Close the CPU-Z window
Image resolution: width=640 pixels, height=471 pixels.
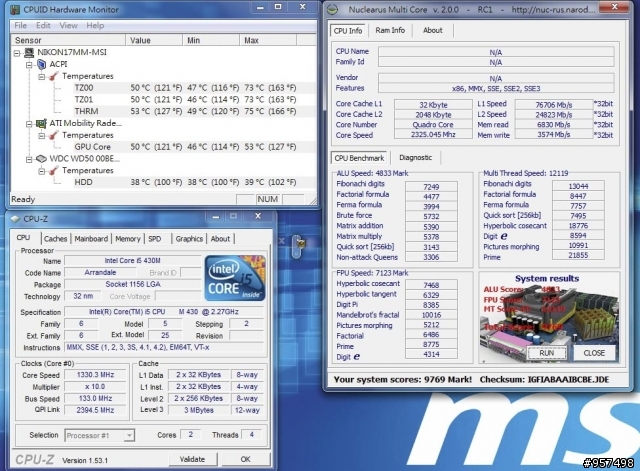pos(258,216)
